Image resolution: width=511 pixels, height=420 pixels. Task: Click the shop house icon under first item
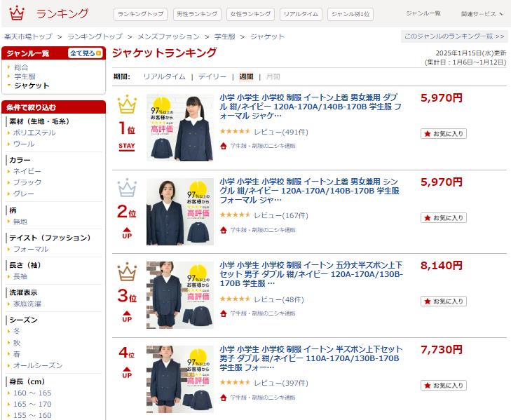(223, 146)
